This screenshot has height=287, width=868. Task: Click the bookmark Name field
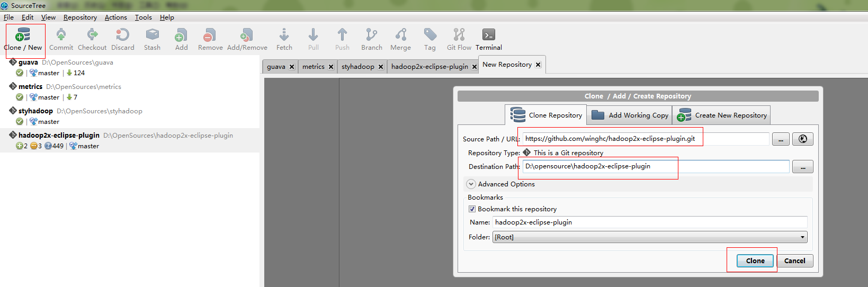coord(650,222)
